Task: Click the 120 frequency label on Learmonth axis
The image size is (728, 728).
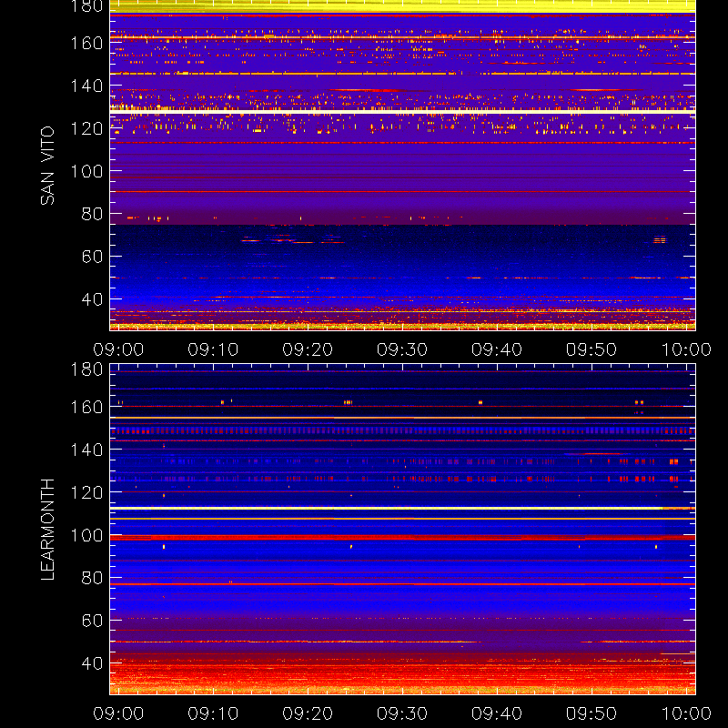Action: click(x=86, y=492)
